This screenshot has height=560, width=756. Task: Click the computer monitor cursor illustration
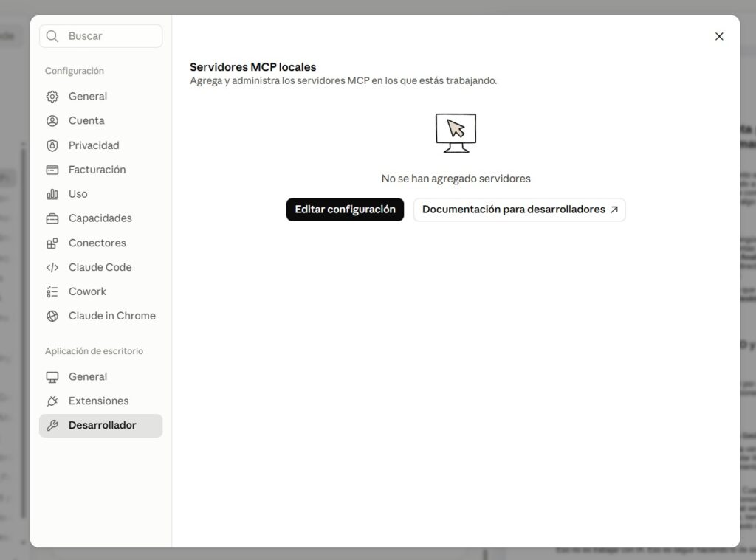(456, 134)
